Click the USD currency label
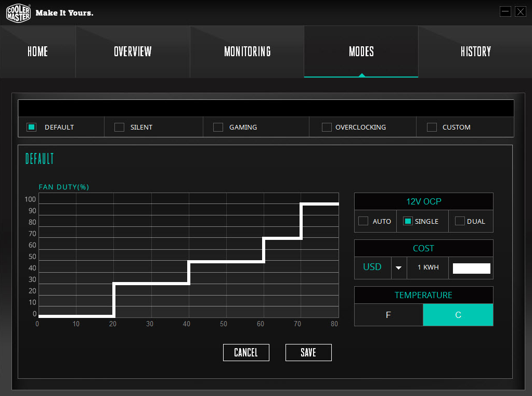This screenshot has width=532, height=396. tap(372, 267)
